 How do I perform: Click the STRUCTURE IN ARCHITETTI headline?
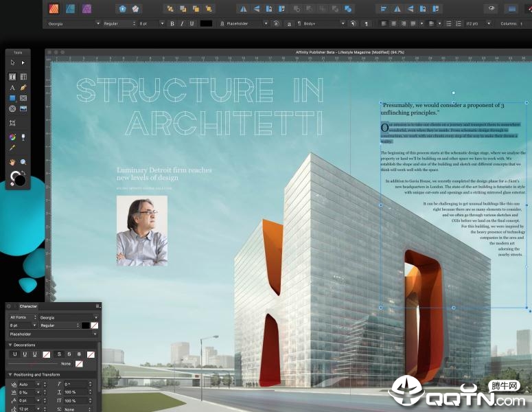point(200,106)
